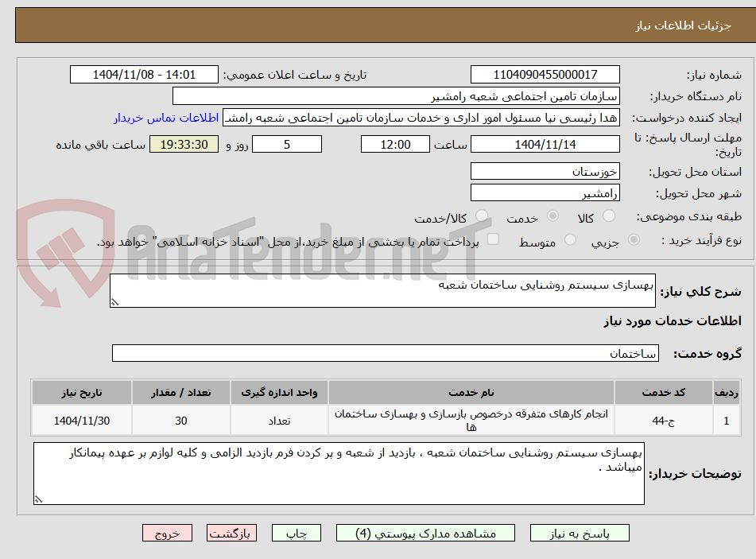Click the کد خدمت column header
Screen dimensions: 756x559
pyautogui.click(x=663, y=393)
